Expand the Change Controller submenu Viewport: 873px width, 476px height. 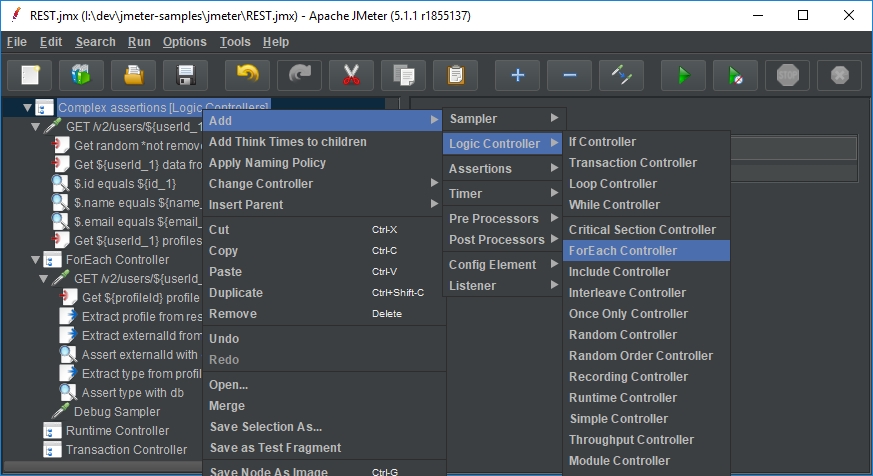pos(324,184)
